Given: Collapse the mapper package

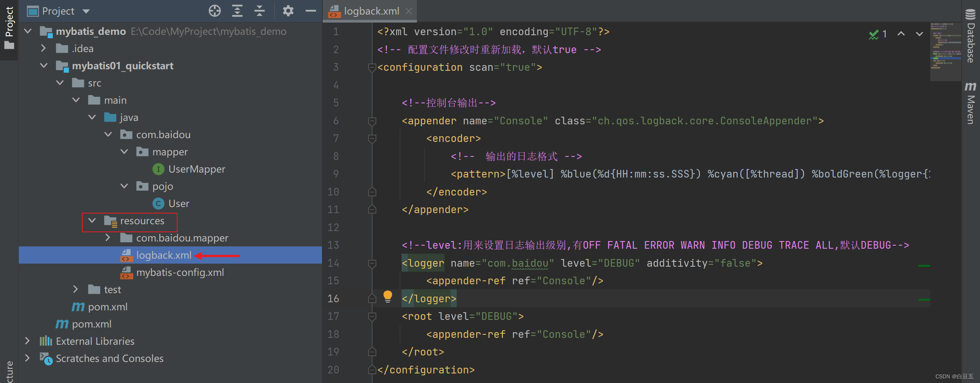Looking at the screenshot, I should click(124, 152).
